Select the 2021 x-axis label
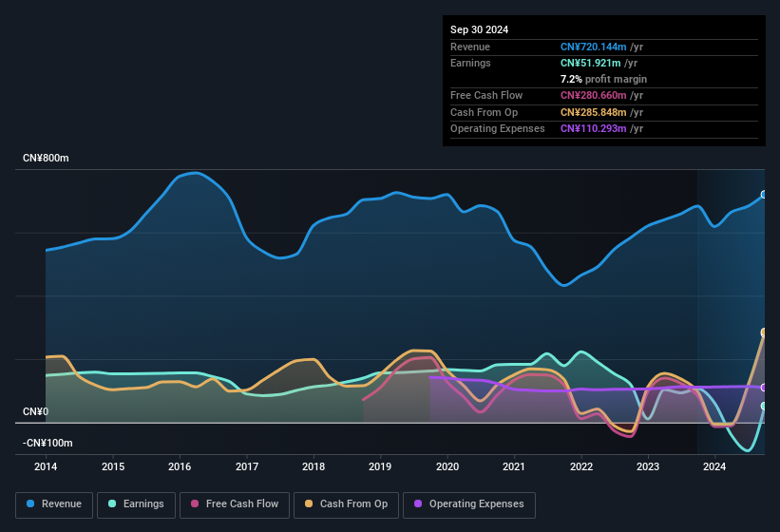The width and height of the screenshot is (780, 532). [x=514, y=466]
